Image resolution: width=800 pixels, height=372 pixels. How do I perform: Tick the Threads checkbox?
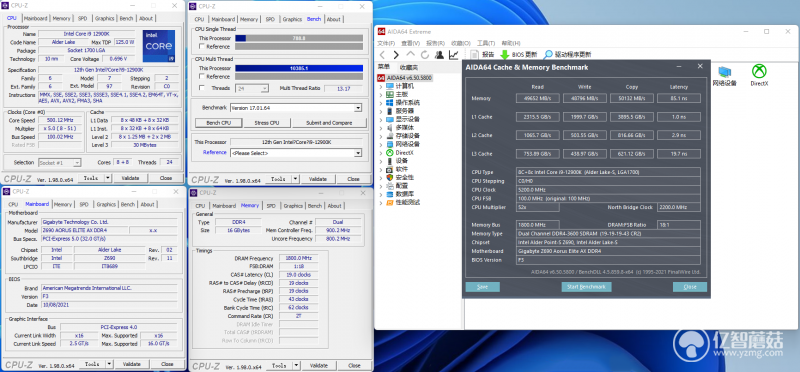pos(202,88)
